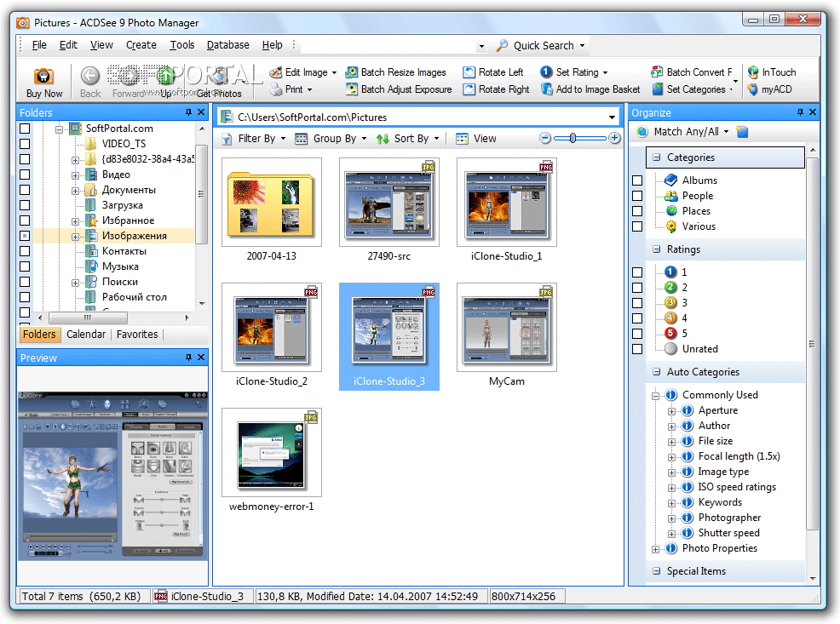The width and height of the screenshot is (840, 624).
Task: Click Add to Image Basket icon
Action: click(x=547, y=89)
